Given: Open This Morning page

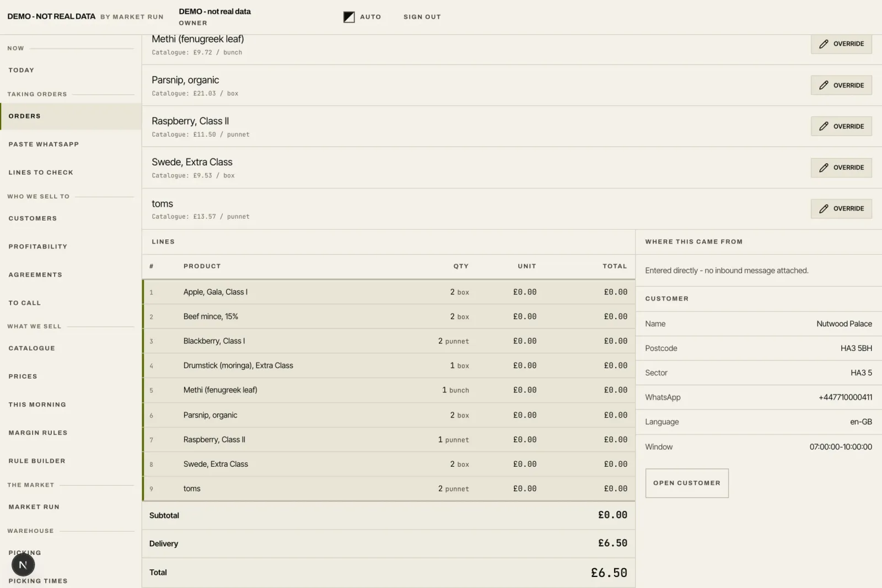Looking at the screenshot, I should click(71, 404).
